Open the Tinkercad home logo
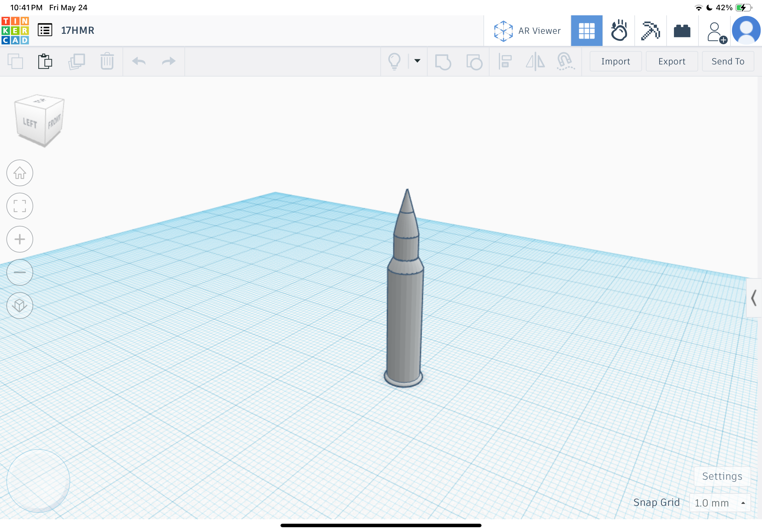This screenshot has width=762, height=532. 15,31
